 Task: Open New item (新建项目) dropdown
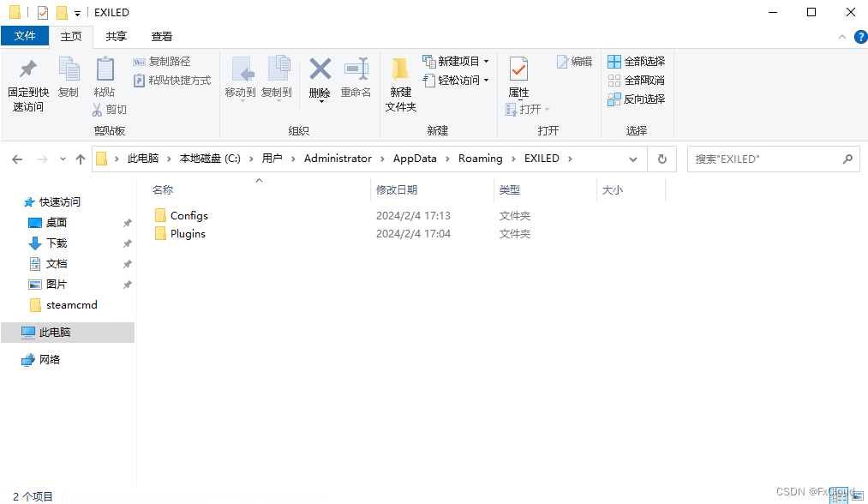tap(456, 61)
